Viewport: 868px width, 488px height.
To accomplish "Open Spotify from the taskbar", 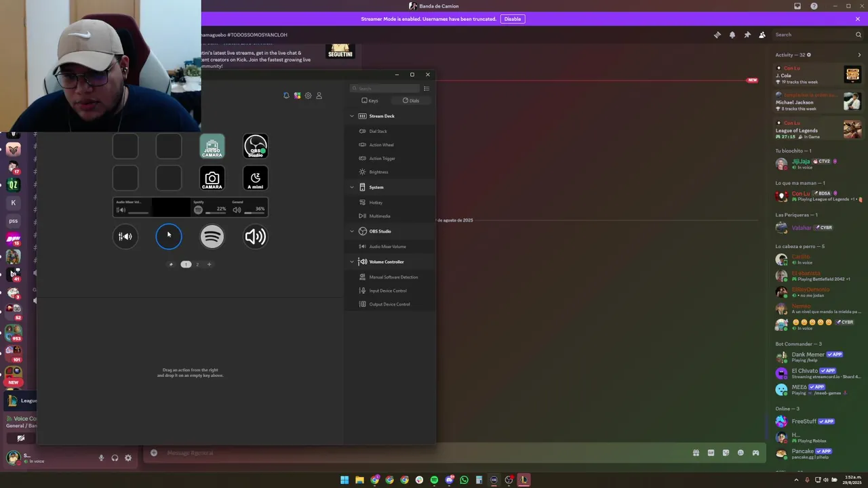I will 434,480.
